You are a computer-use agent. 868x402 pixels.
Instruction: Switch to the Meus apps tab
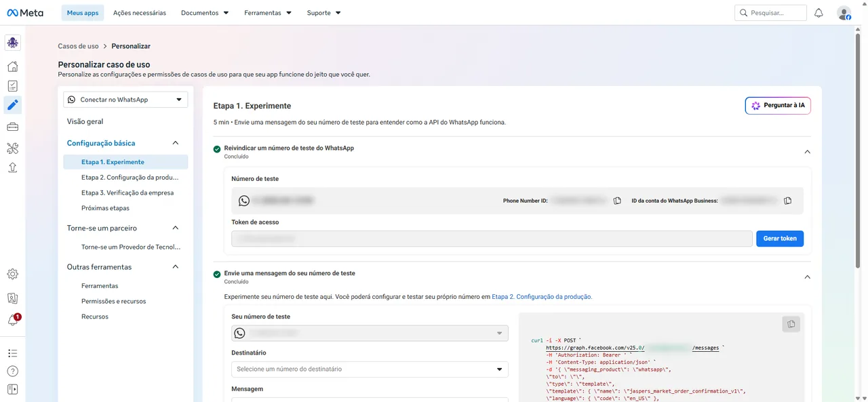(x=83, y=13)
